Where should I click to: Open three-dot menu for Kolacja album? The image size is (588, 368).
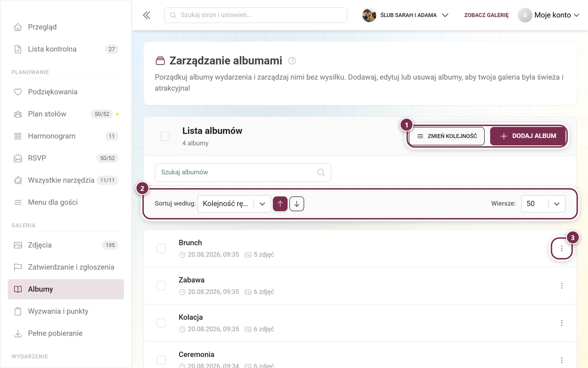(x=562, y=323)
